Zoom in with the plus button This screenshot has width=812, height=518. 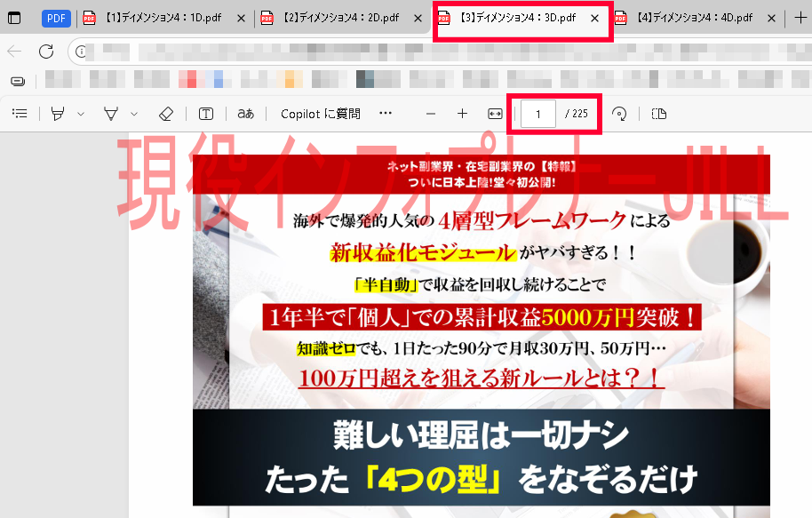[462, 114]
